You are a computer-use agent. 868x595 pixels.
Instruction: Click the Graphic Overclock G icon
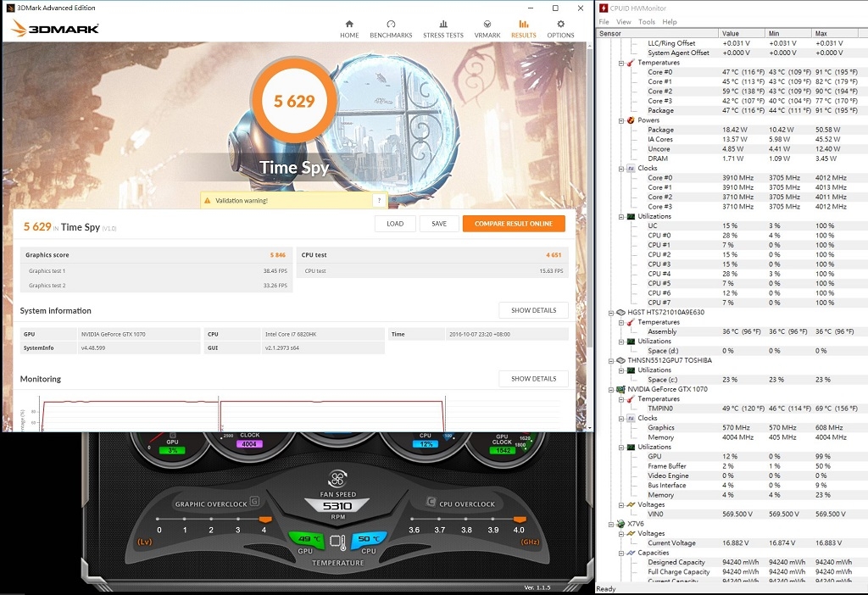(x=254, y=502)
